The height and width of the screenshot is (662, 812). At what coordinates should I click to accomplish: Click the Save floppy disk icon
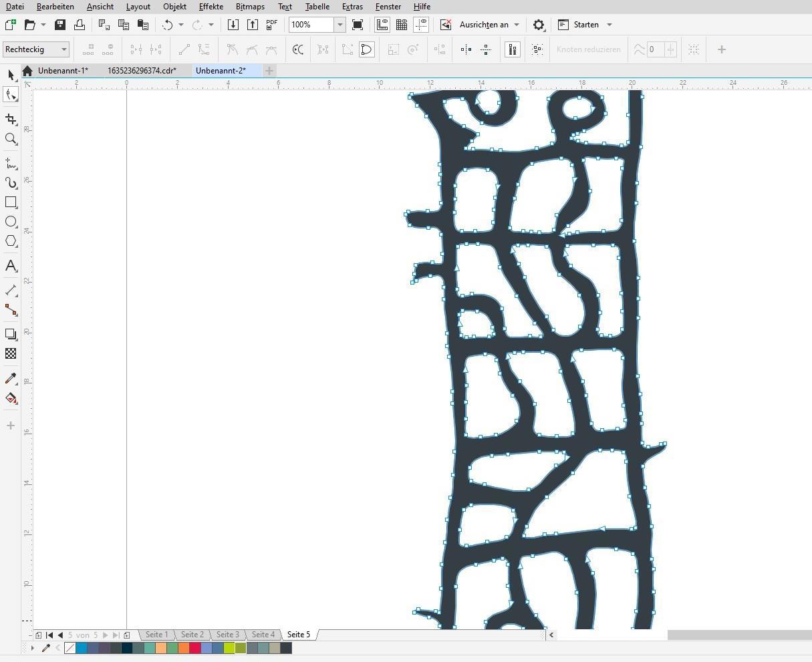coord(60,25)
